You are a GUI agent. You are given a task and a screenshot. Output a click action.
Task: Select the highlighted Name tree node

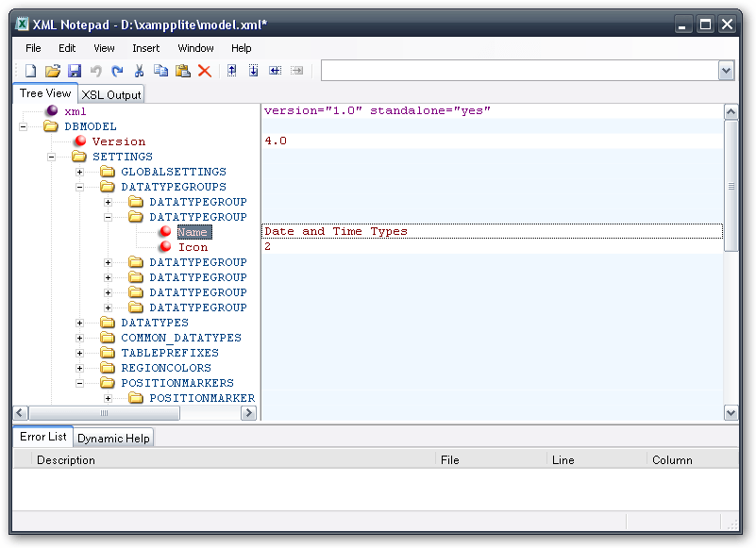pyautogui.click(x=193, y=232)
